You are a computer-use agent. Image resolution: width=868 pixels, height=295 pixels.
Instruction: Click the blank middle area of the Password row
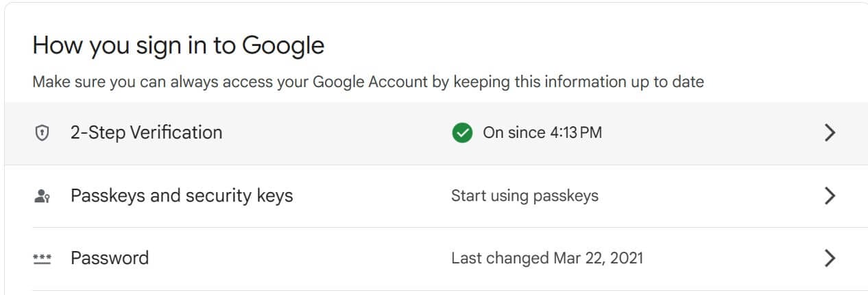point(302,259)
